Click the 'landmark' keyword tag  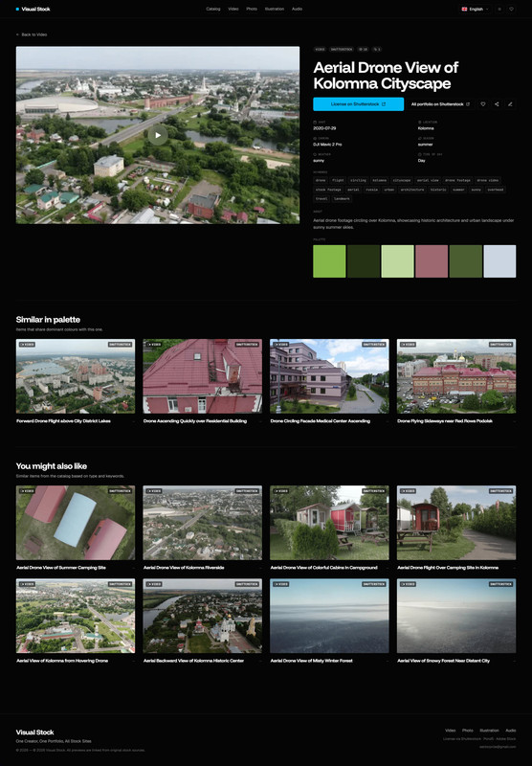[x=342, y=199]
